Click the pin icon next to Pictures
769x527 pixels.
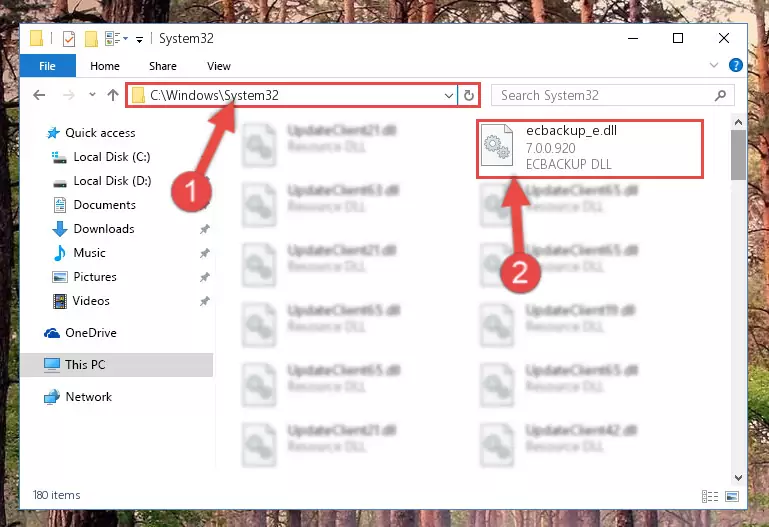point(205,277)
